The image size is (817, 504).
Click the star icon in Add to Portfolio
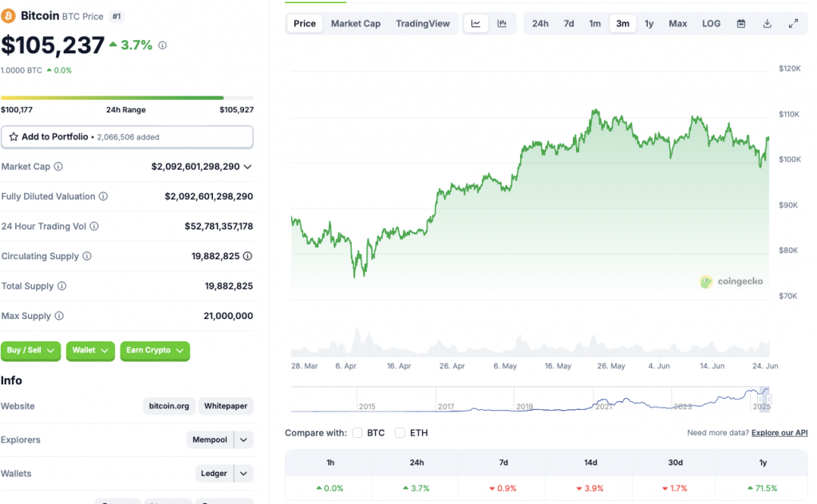[x=14, y=136]
